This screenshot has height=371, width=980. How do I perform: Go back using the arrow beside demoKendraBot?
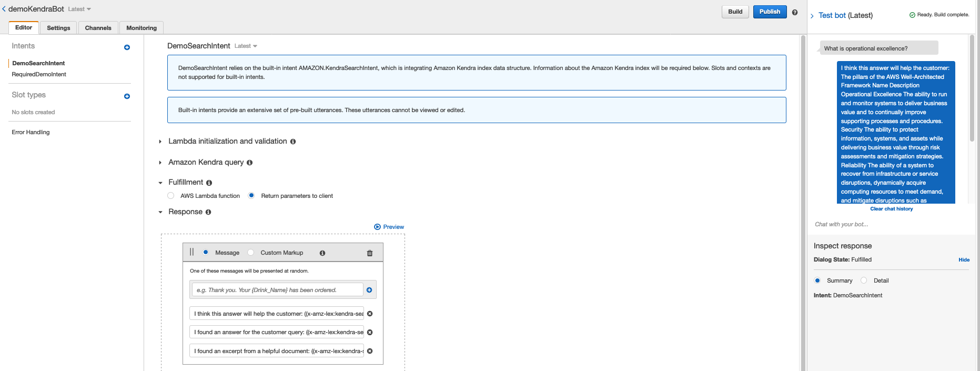(4, 9)
